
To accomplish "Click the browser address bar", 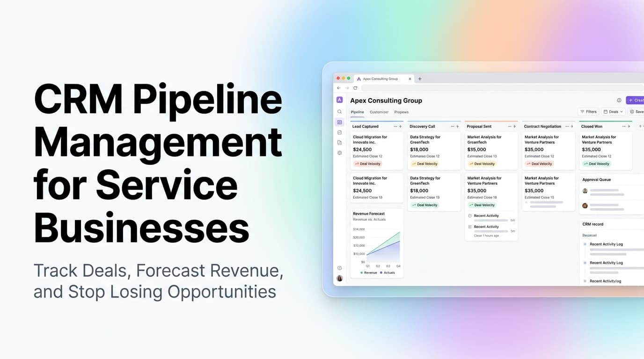I will pos(502,88).
